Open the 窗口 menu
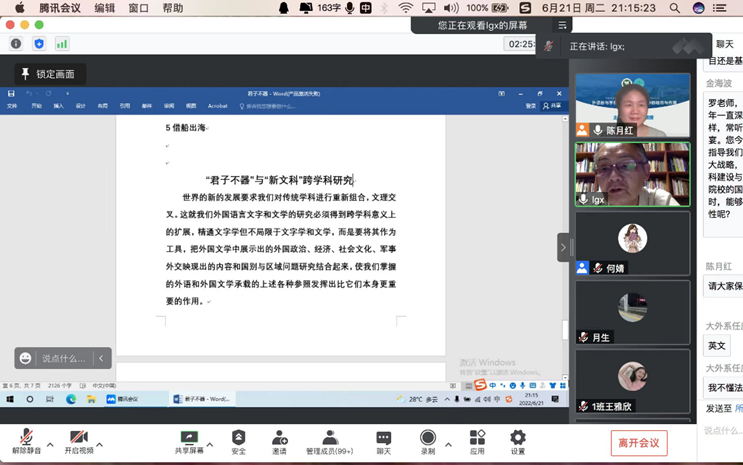This screenshot has width=743, height=465. click(139, 8)
